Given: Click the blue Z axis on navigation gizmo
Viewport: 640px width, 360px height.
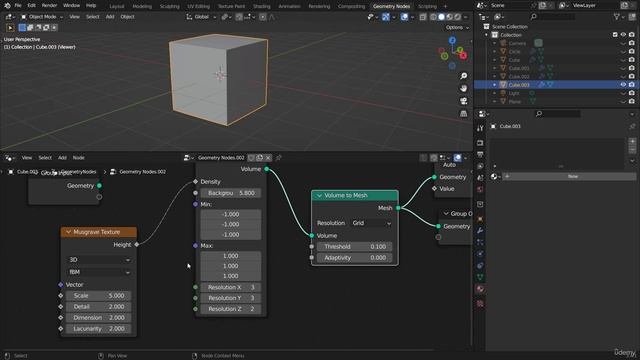Looking at the screenshot, I should [x=452, y=40].
